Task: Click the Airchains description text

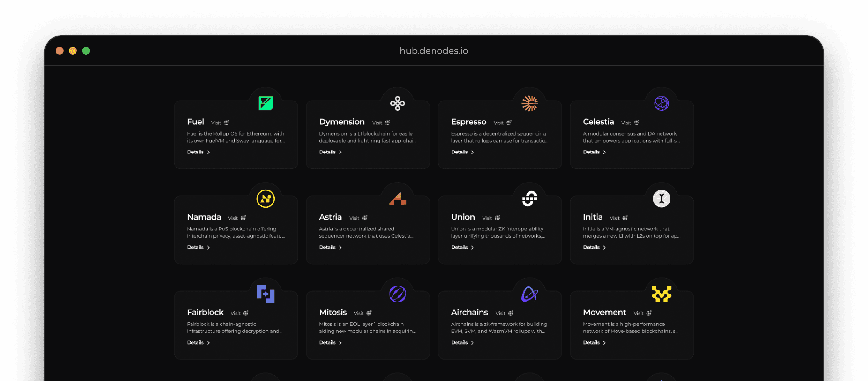Action: pos(499,328)
